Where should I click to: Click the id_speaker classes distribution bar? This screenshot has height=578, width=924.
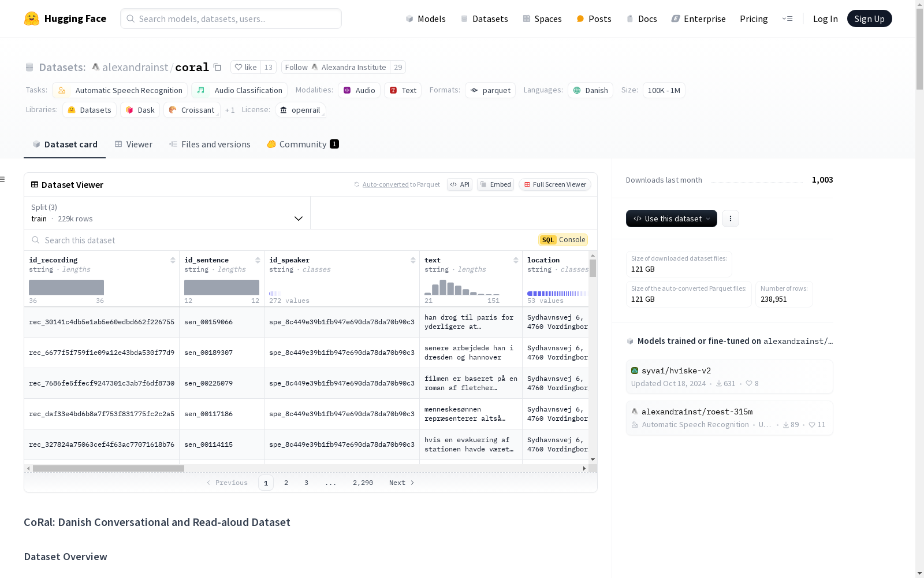pos(274,294)
